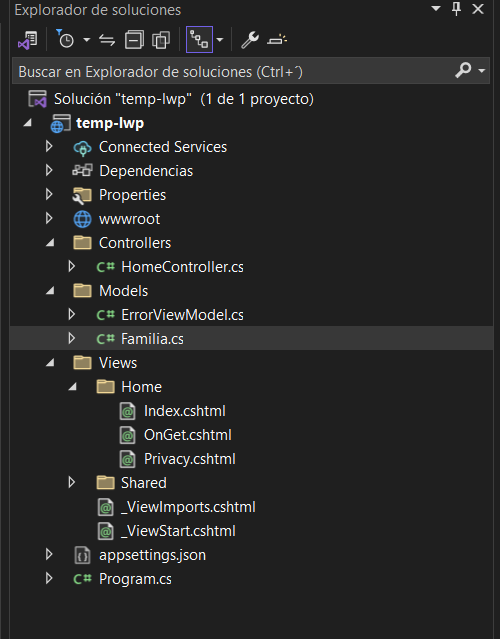500x639 pixels.
Task: Click the Controllers folder icon
Action: (82, 242)
